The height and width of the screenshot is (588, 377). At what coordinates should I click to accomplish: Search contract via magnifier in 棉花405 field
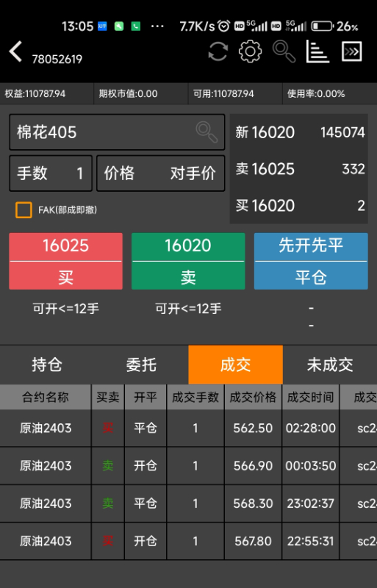[207, 132]
